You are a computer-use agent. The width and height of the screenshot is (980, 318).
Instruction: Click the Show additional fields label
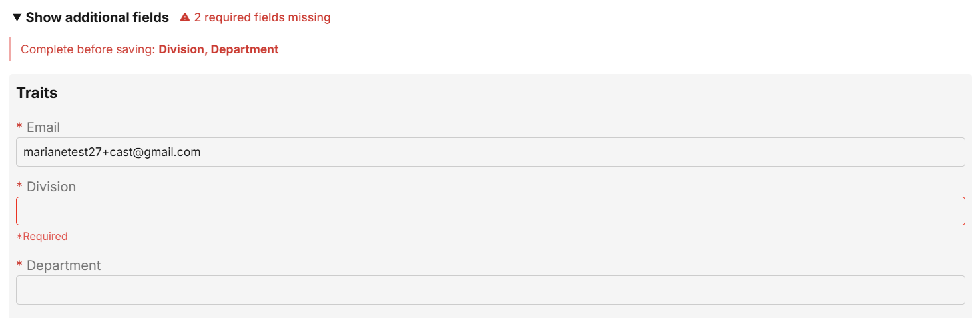(97, 17)
